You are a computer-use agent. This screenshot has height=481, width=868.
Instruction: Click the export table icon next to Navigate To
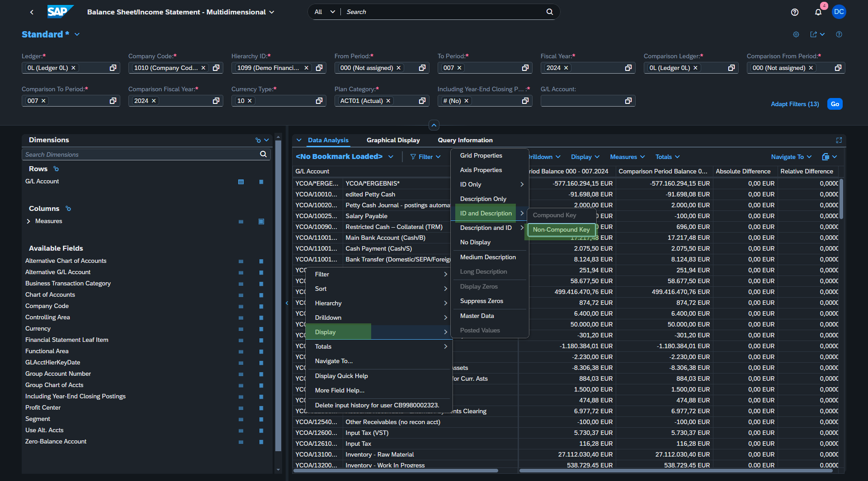pyautogui.click(x=826, y=157)
